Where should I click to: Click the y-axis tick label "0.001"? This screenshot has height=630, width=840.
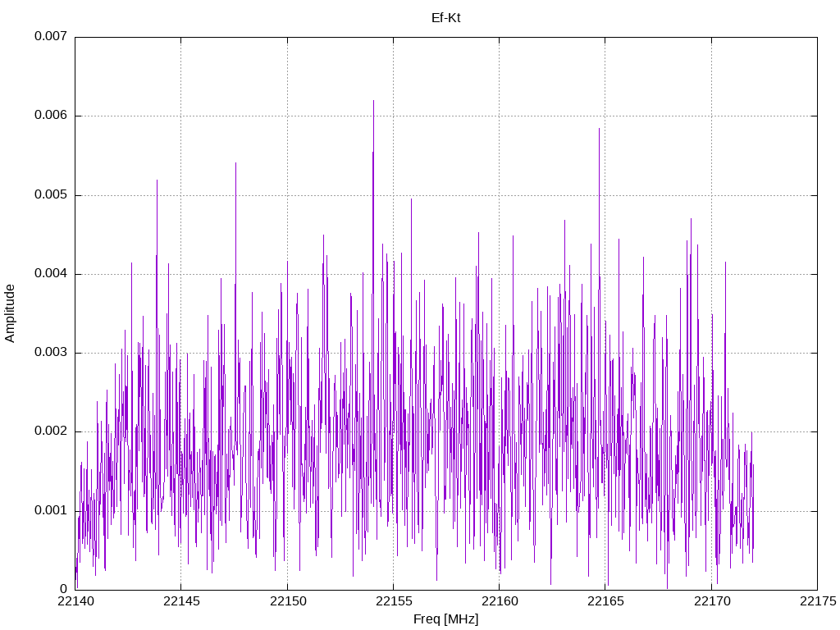pos(51,510)
